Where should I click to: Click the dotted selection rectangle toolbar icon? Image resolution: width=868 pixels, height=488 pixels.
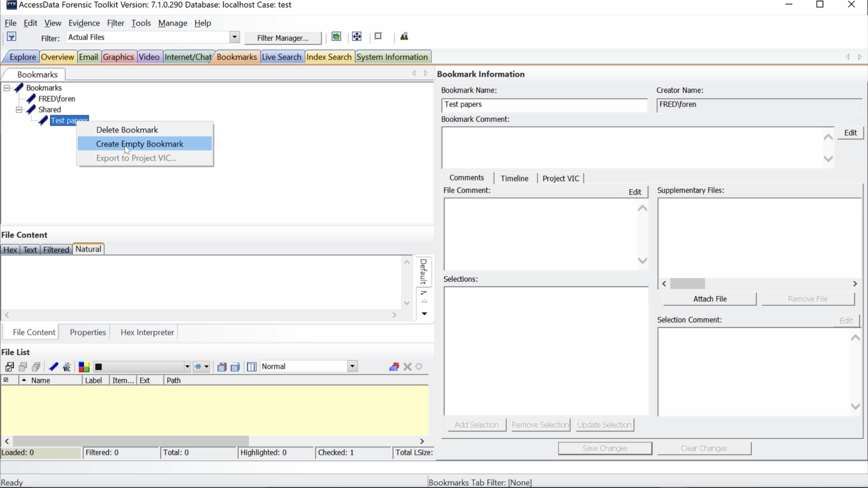(378, 36)
